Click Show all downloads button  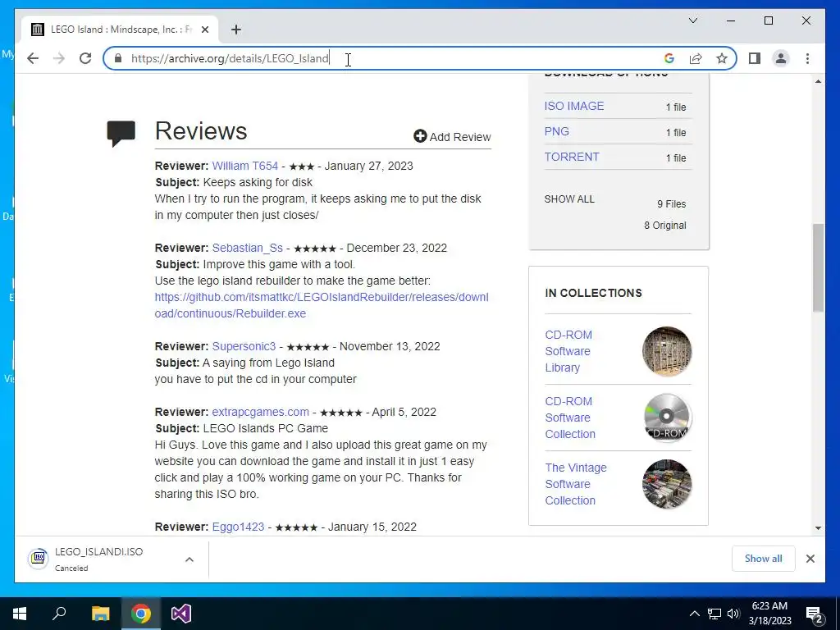763,558
